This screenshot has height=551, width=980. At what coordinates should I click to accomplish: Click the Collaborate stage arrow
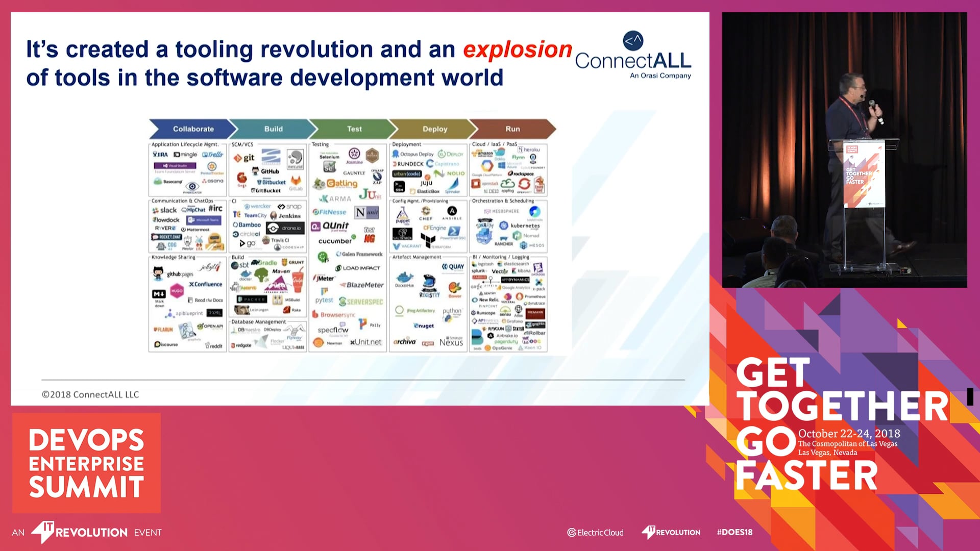coord(193,129)
